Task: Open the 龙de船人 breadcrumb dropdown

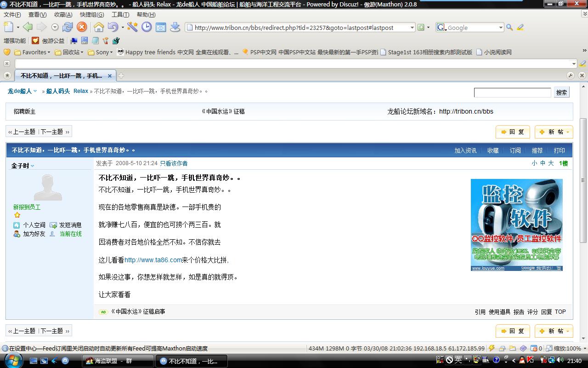Action: click(x=35, y=91)
